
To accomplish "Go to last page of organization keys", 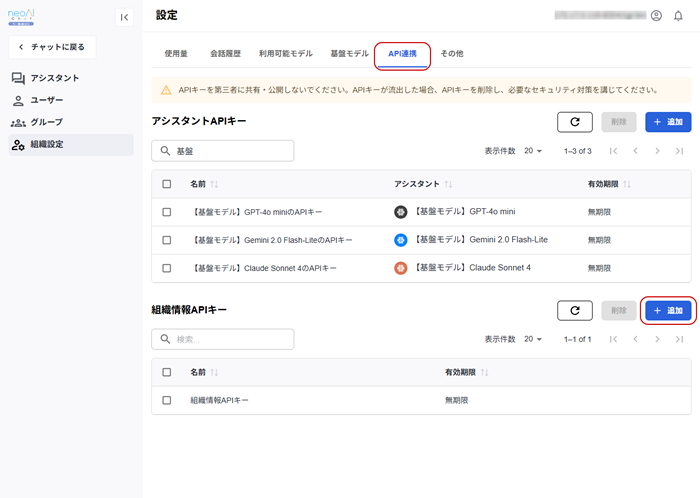I will pos(679,339).
